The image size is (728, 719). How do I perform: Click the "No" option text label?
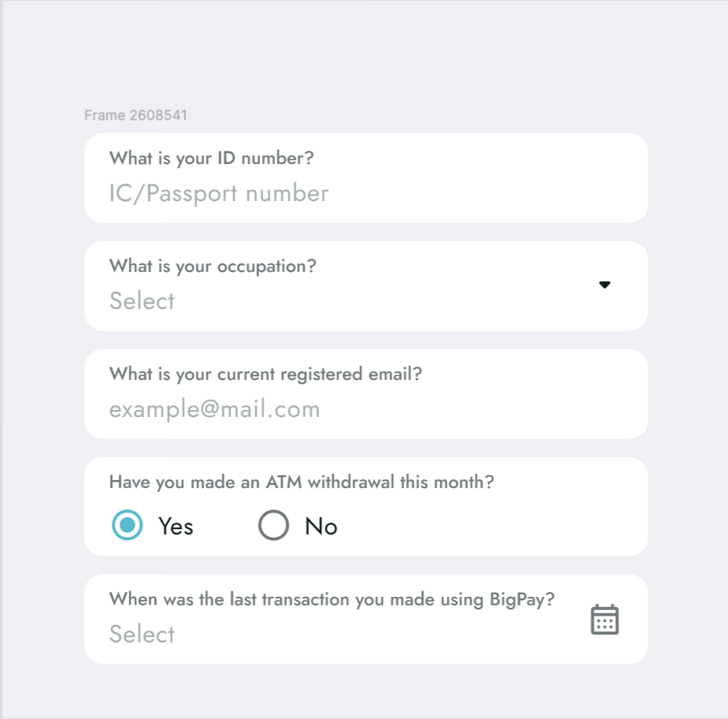(321, 527)
